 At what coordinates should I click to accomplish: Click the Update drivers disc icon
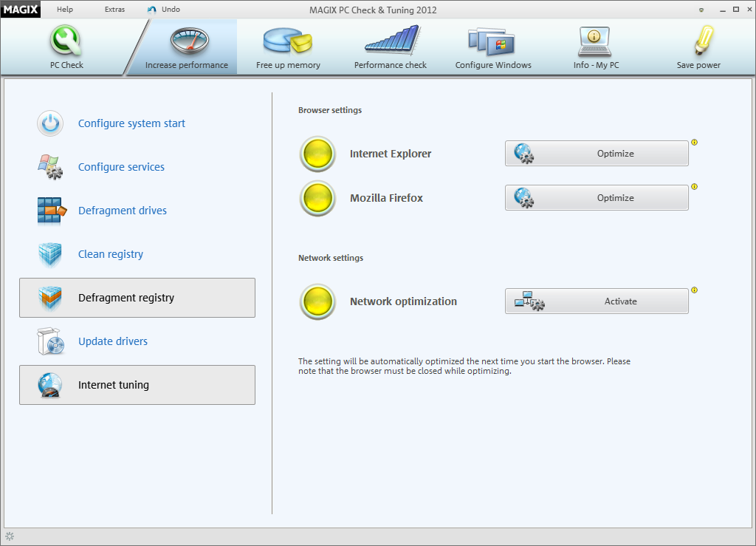pos(51,341)
